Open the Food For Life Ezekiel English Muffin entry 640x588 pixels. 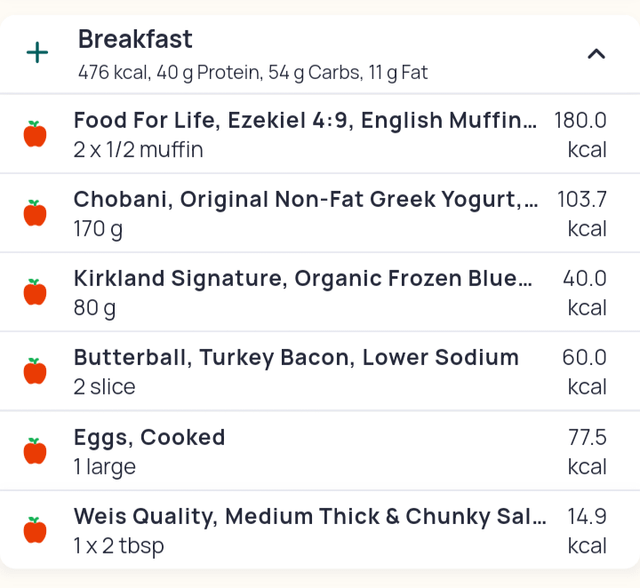(320, 134)
